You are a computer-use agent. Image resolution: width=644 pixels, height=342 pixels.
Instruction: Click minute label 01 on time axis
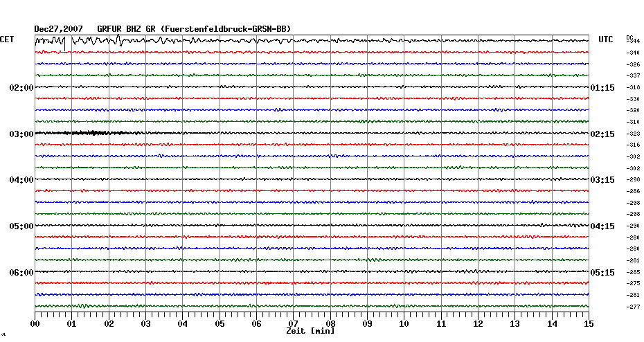pos(72,323)
